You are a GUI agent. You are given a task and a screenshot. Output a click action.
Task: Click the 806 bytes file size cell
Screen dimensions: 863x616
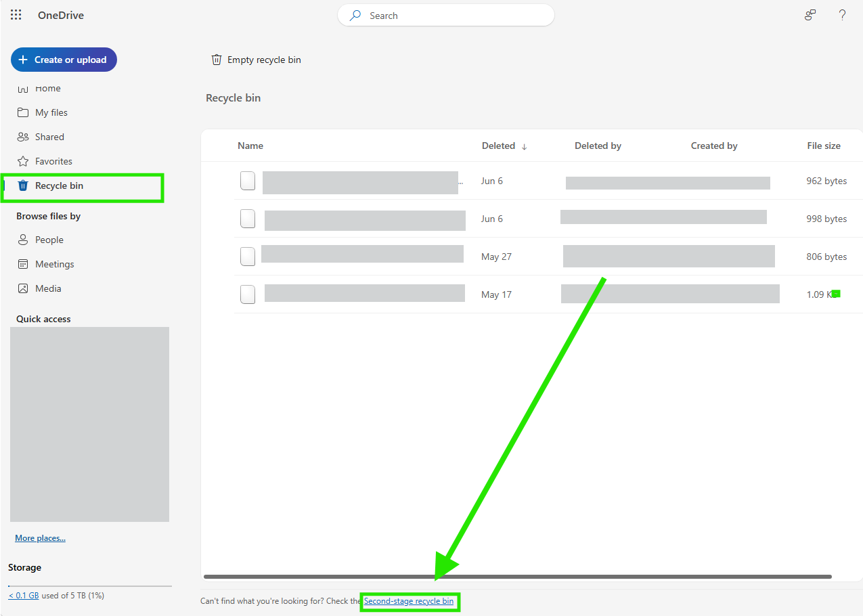click(x=826, y=257)
